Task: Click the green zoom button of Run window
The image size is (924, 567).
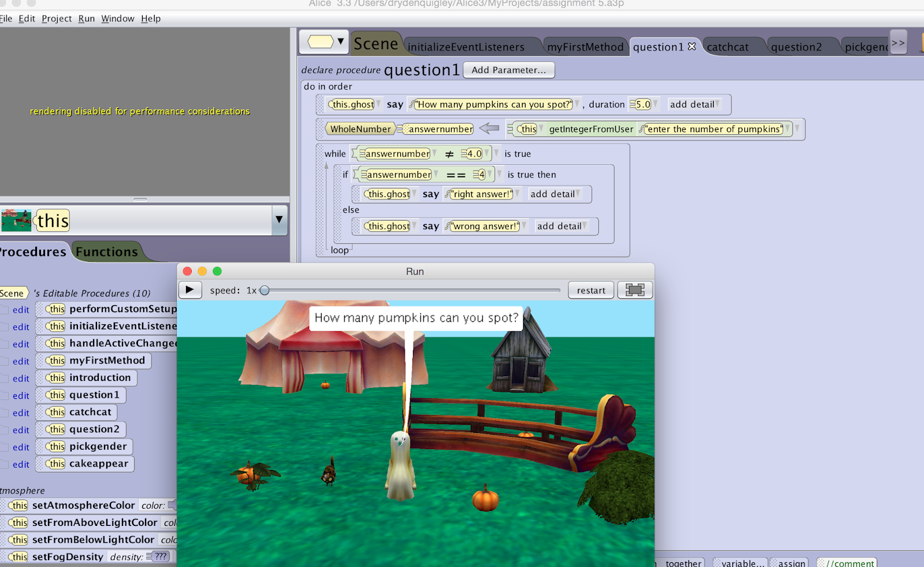Action: click(217, 271)
